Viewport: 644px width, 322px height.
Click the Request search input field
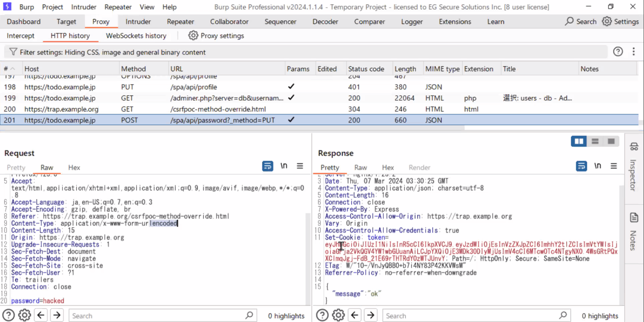(x=162, y=316)
